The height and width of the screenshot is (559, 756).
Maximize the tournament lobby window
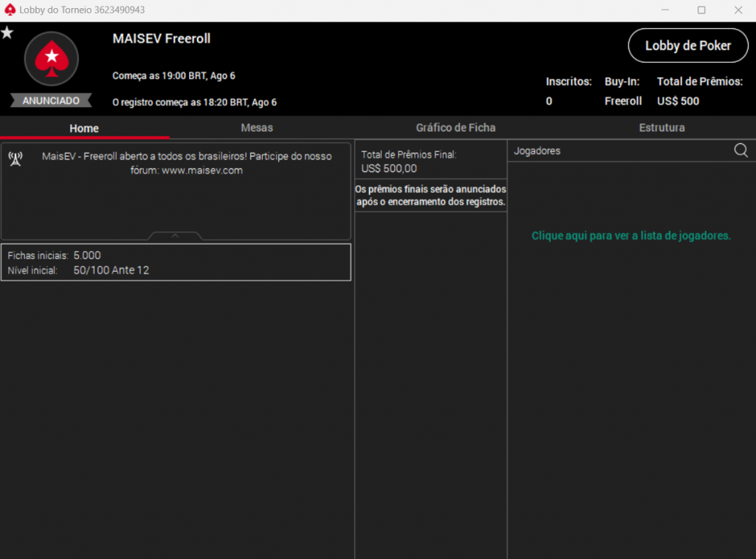pos(701,10)
